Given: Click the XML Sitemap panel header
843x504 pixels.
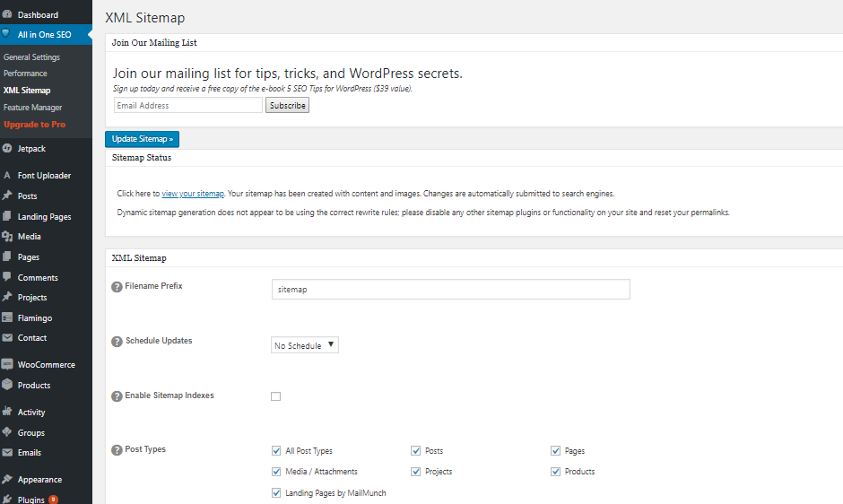Looking at the screenshot, I should click(x=139, y=257).
